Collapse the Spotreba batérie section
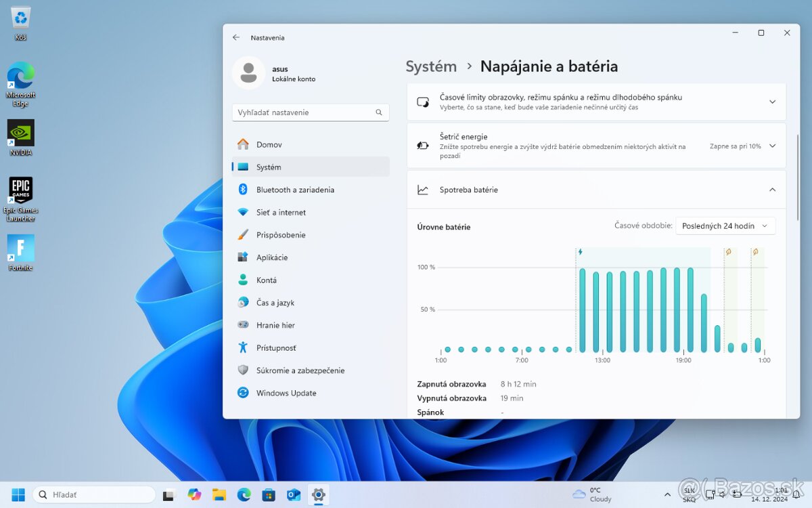Screen dimensions: 812x508 pos(772,190)
